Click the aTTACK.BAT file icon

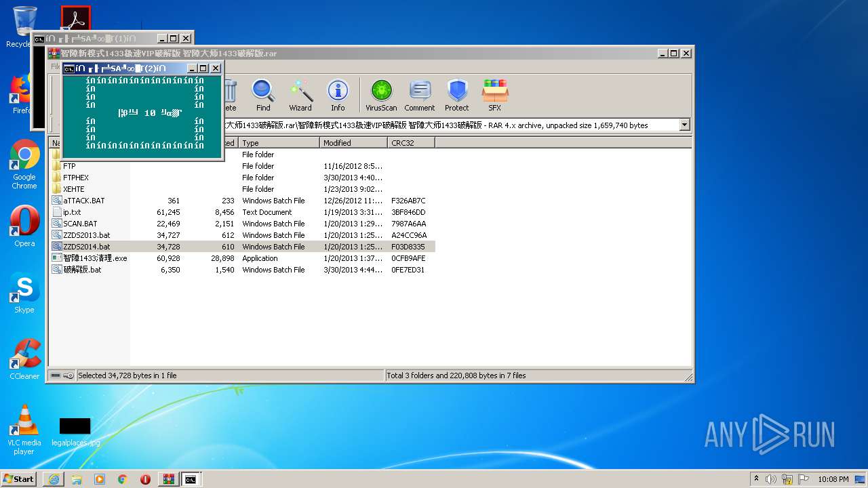click(57, 201)
